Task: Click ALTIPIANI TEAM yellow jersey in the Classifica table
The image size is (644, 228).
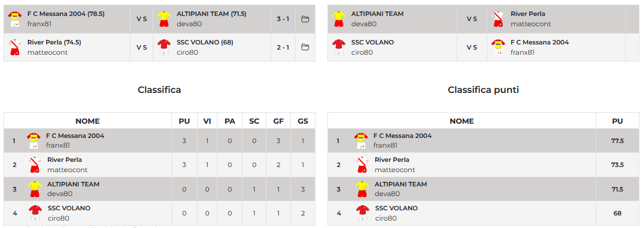Action: (x=34, y=189)
